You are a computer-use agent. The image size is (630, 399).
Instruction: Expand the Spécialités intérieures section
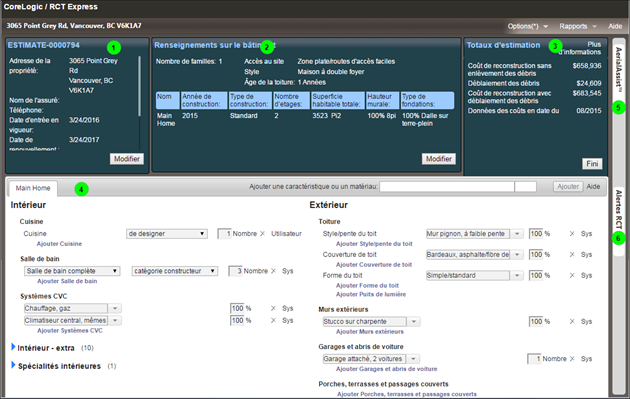pyautogui.click(x=13, y=365)
